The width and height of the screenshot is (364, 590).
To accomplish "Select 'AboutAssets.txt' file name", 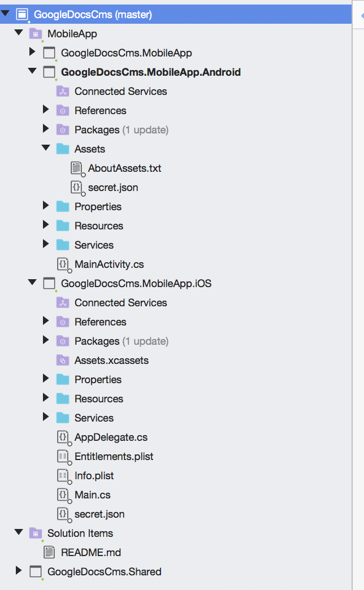I will point(124,168).
